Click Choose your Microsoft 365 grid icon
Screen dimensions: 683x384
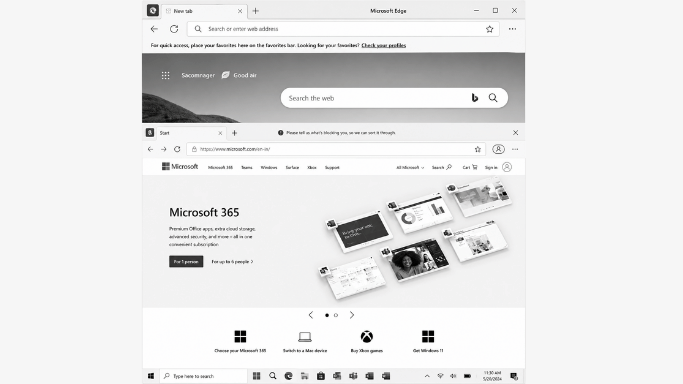[240, 336]
